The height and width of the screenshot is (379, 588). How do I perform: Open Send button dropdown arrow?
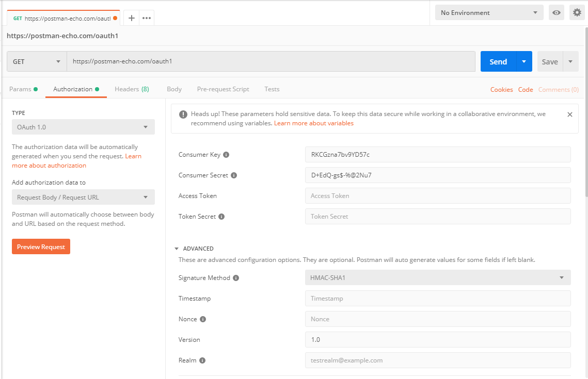click(524, 61)
